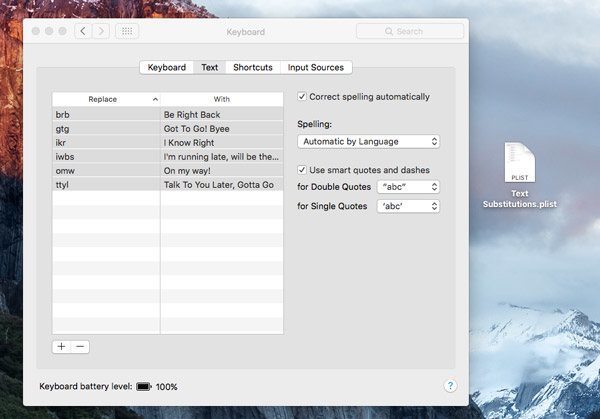The width and height of the screenshot is (600, 419).
Task: Show all preferences grid icon
Action: coord(127,31)
